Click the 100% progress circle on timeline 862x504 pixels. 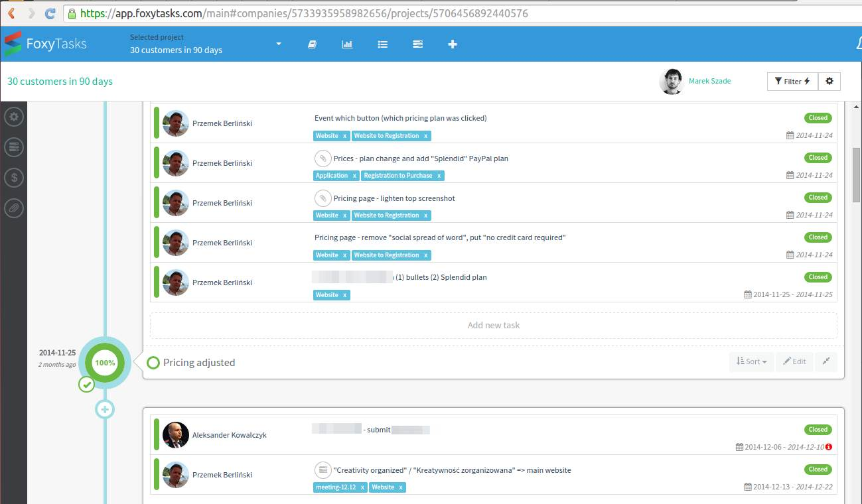(104, 363)
